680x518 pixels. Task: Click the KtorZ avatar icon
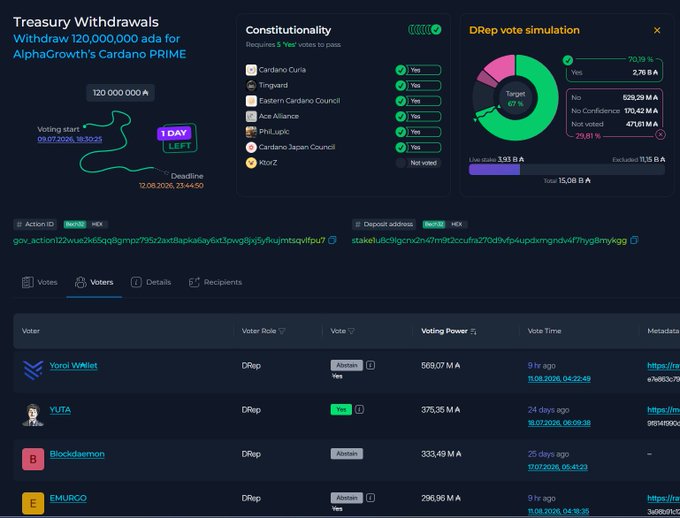[251, 163]
